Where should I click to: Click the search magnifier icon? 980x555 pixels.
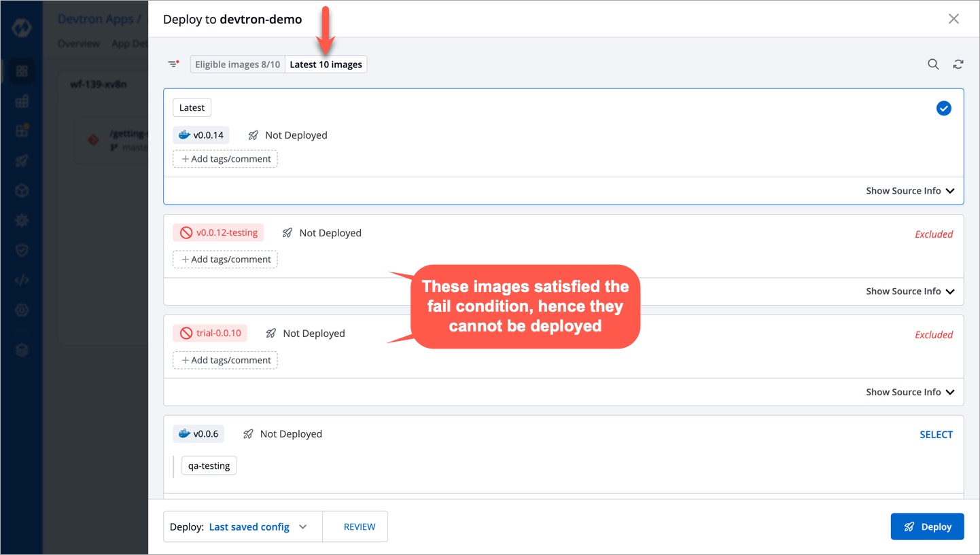pos(934,65)
